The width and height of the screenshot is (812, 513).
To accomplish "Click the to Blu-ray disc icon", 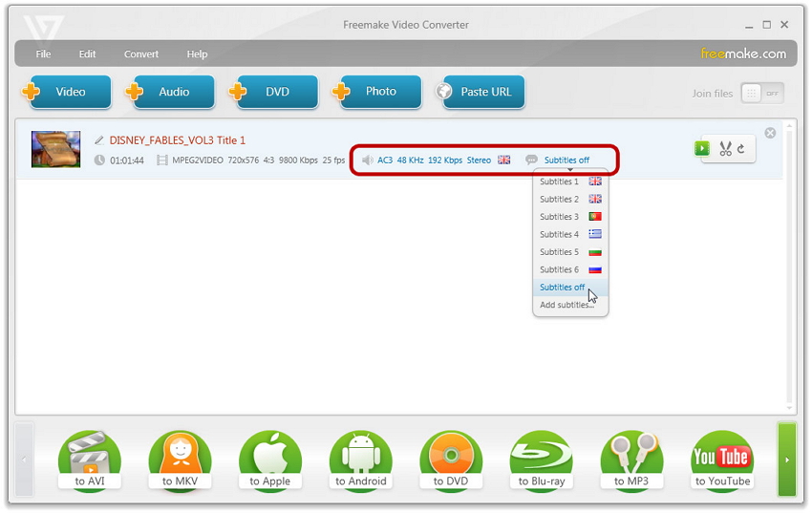I will click(541, 460).
